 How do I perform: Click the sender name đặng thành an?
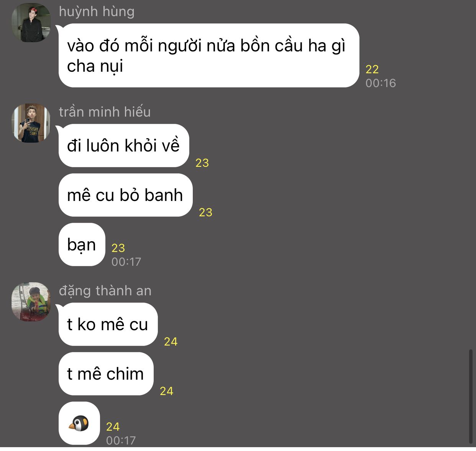[x=105, y=291]
